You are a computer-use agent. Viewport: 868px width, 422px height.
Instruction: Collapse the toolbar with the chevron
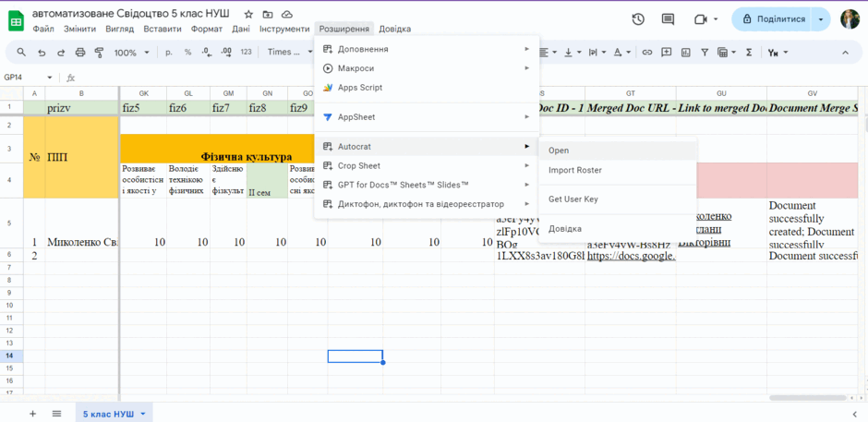point(845,52)
